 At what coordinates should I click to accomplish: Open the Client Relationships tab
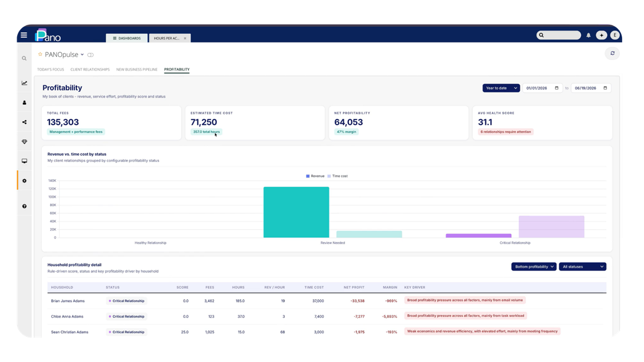pyautogui.click(x=90, y=70)
